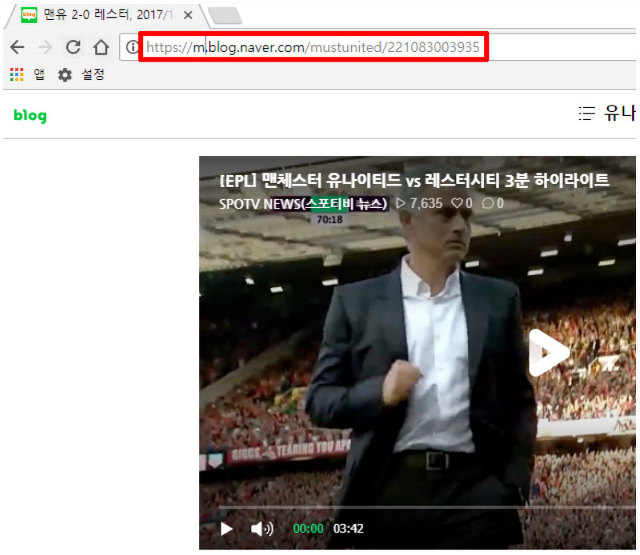The height and width of the screenshot is (555, 640).
Task: Mute the video volume speaker icon
Action: click(262, 529)
